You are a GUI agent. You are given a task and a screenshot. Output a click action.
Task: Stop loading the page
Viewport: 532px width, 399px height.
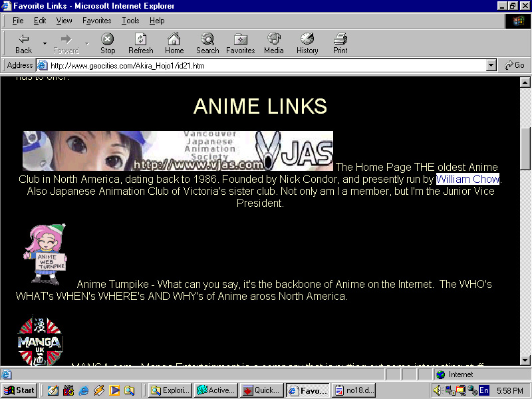click(x=108, y=43)
